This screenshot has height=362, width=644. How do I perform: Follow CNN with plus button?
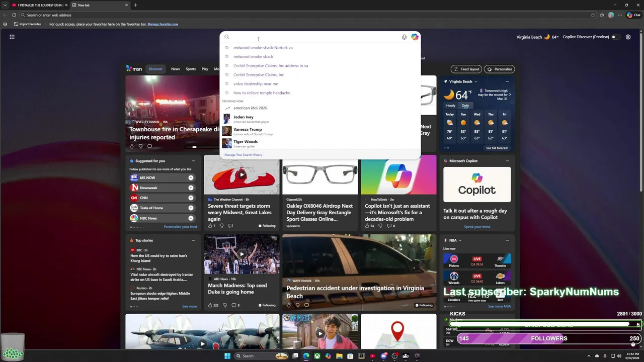pyautogui.click(x=191, y=198)
